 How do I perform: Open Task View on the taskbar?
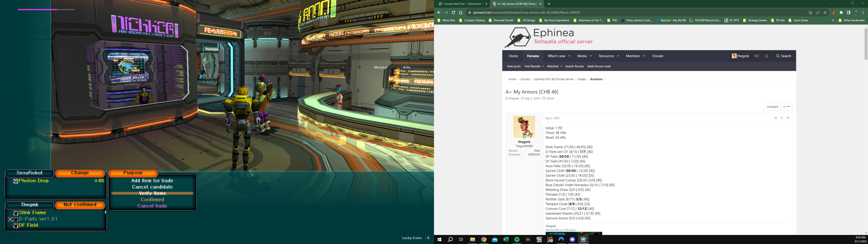(461, 240)
